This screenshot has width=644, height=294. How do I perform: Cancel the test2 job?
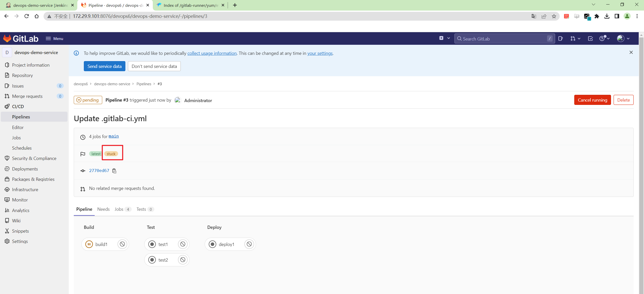(x=183, y=260)
